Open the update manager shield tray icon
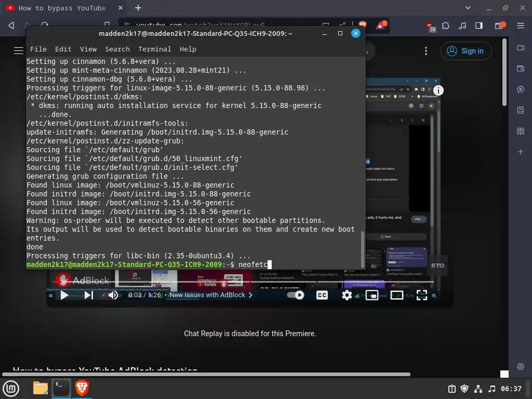 [464, 389]
